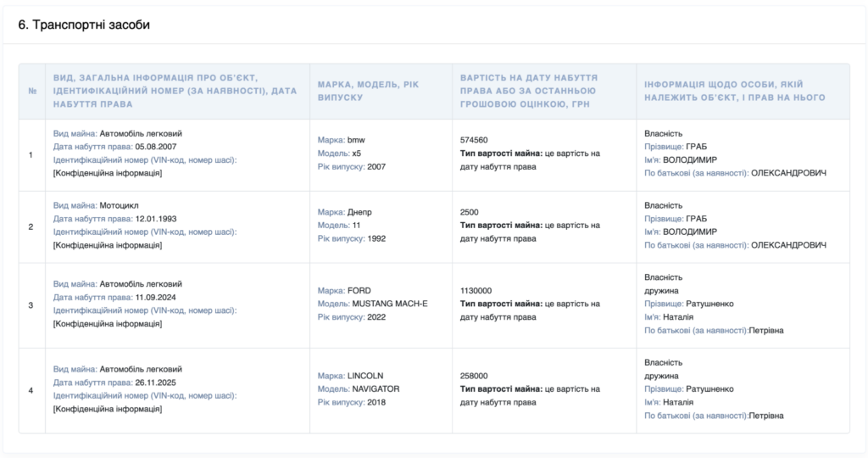
Task: Click the 'Вартість на дату набуття права' column header
Action: pos(529,91)
